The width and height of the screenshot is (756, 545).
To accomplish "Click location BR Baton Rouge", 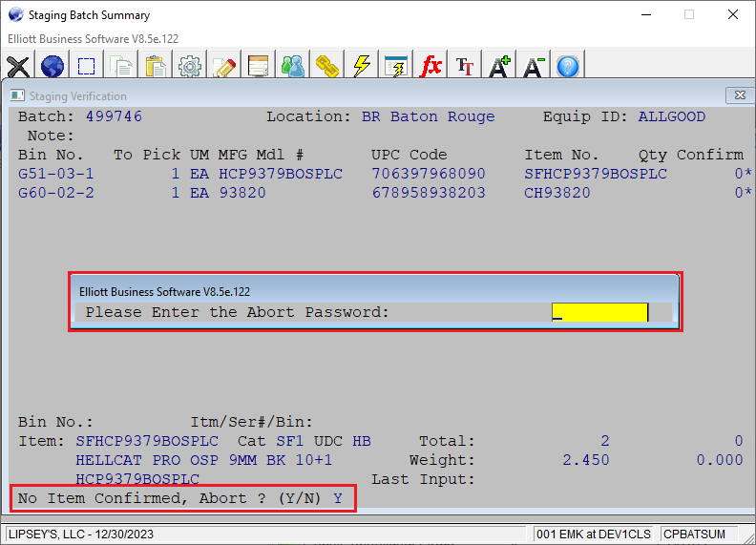I will 429,116.
